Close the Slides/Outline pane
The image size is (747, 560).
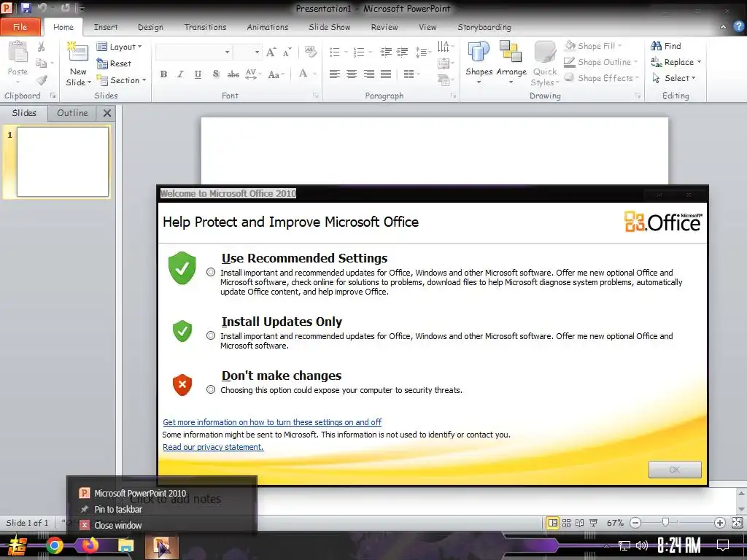pyautogui.click(x=107, y=113)
